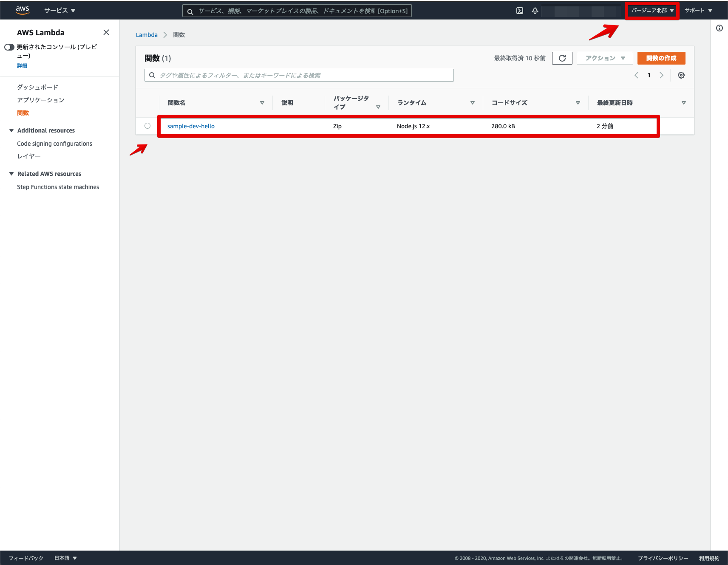The height and width of the screenshot is (565, 728).
Task: Click the page number 1 indicator
Action: [649, 75]
